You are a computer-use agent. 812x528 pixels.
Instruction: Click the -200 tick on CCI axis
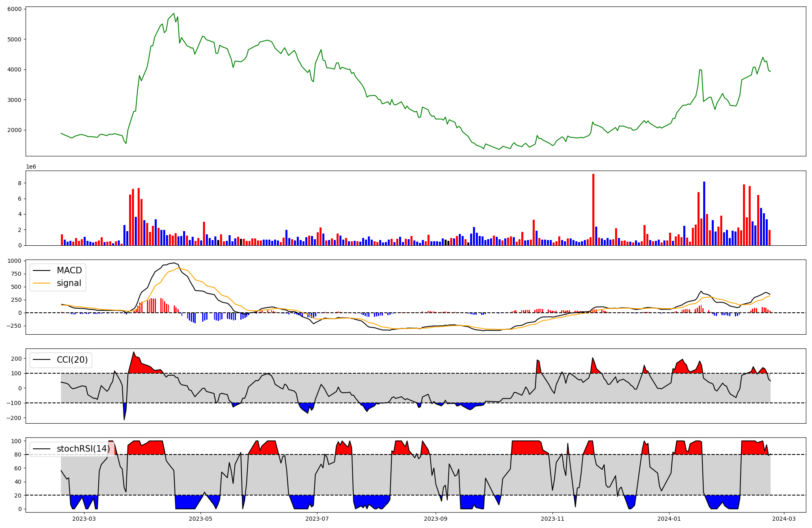point(14,418)
